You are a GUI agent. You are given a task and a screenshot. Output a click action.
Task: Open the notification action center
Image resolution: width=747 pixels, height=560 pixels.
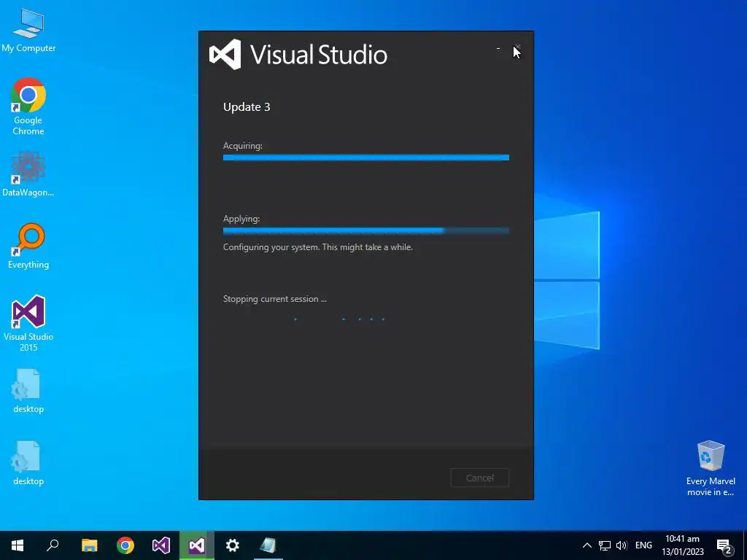724,545
